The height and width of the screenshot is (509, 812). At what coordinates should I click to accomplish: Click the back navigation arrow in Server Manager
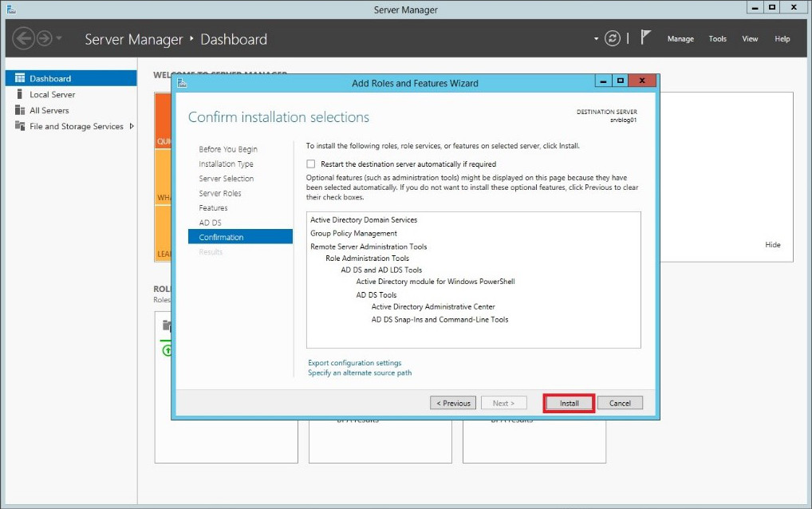pyautogui.click(x=23, y=38)
